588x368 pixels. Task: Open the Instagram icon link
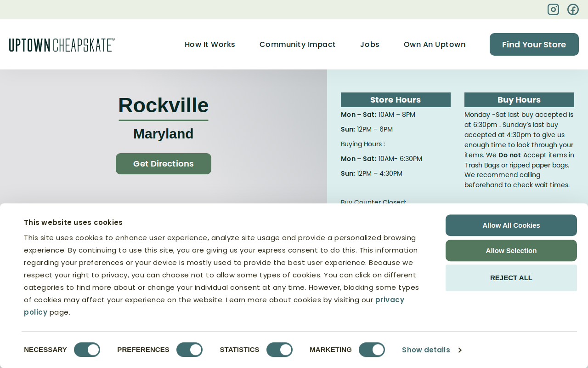pos(553,9)
